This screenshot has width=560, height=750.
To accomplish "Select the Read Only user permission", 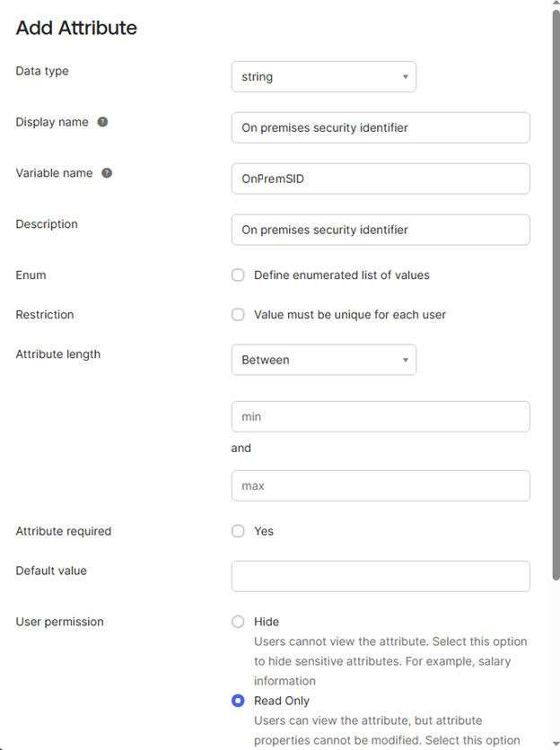I will click(238, 701).
